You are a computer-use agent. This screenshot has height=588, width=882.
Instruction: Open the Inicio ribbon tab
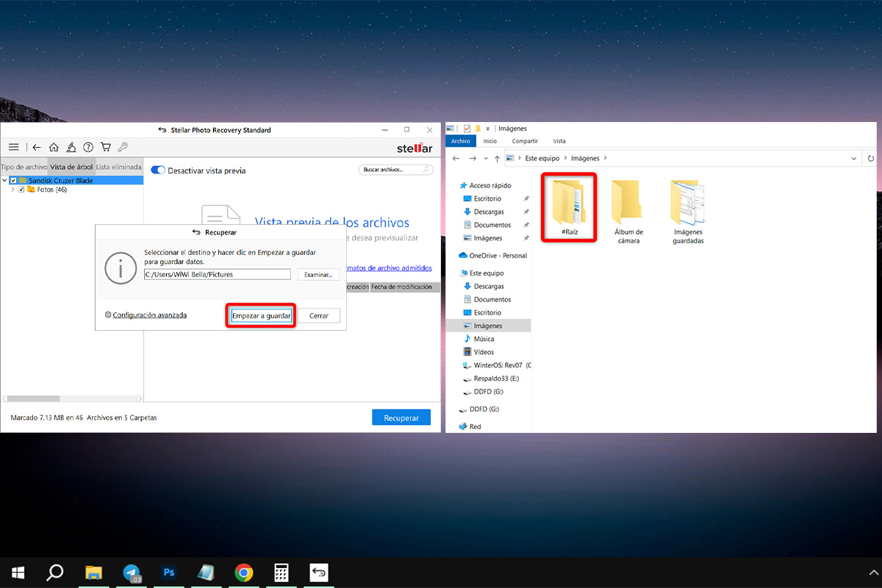pyautogui.click(x=490, y=141)
